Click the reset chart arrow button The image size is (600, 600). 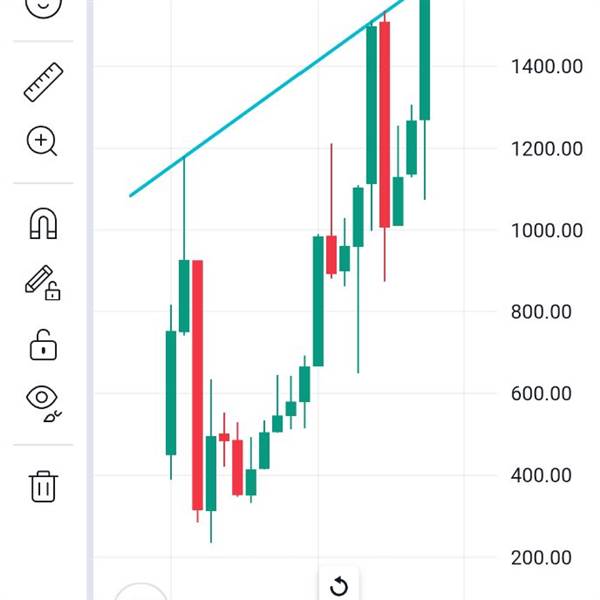coord(339,587)
